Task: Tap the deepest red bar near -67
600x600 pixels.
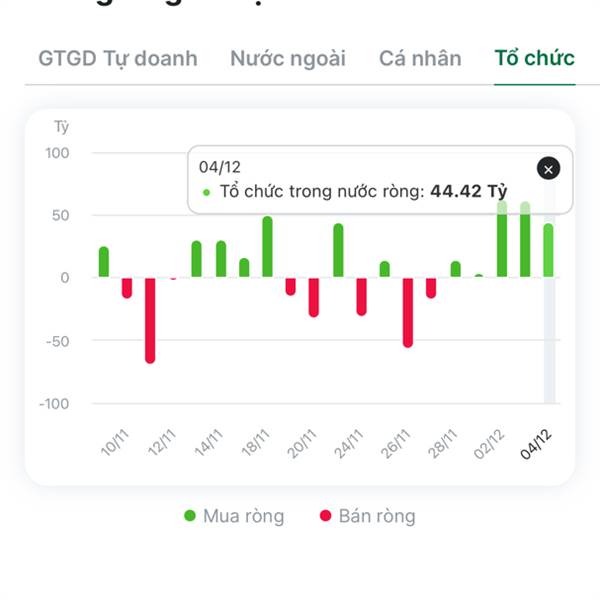Action: (150, 320)
